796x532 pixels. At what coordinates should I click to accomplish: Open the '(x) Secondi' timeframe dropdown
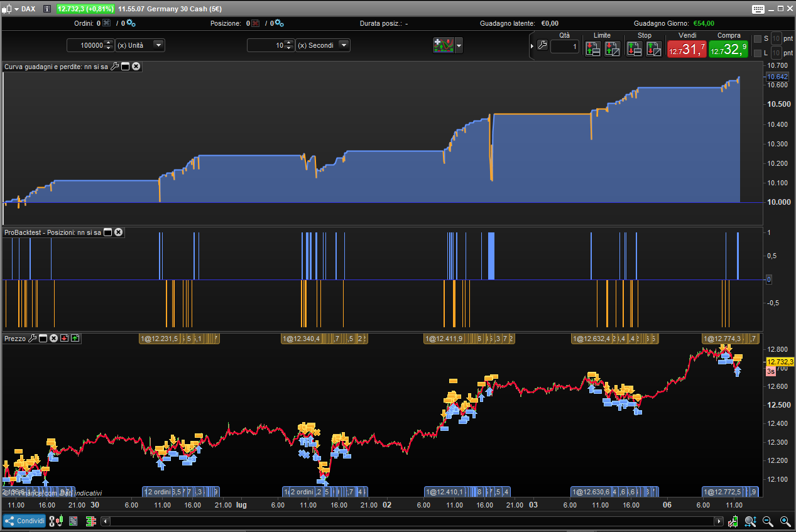click(322, 45)
